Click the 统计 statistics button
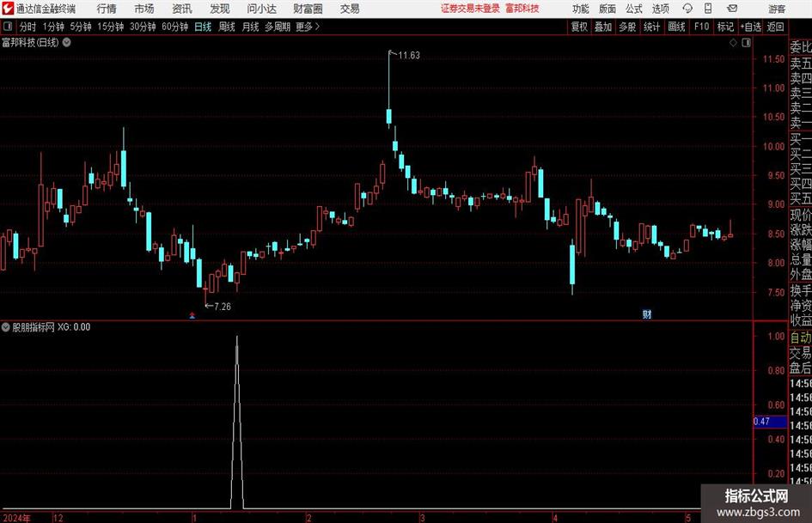 point(651,27)
